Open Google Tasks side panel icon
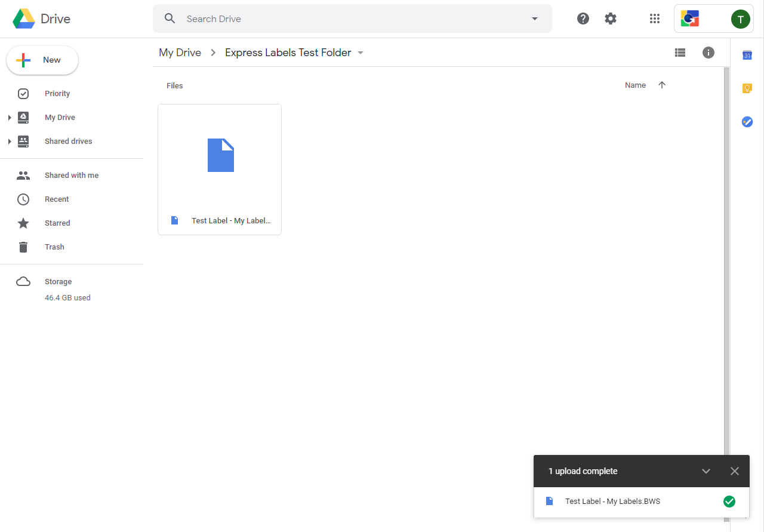The height and width of the screenshot is (532, 764). (747, 122)
